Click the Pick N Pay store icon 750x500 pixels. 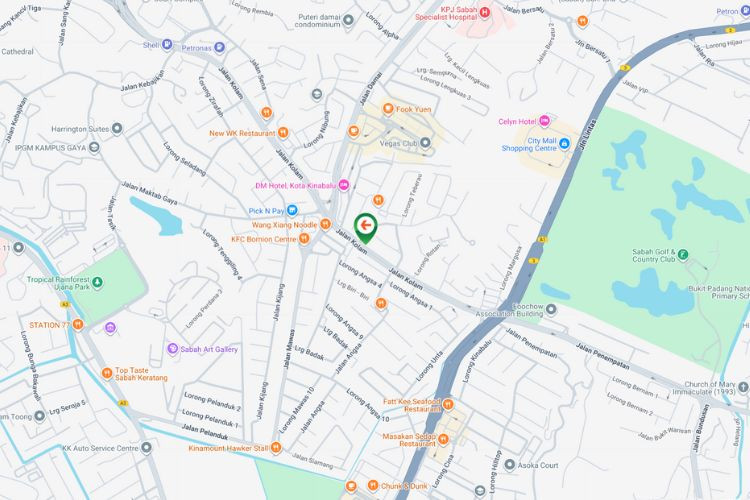[292, 210]
